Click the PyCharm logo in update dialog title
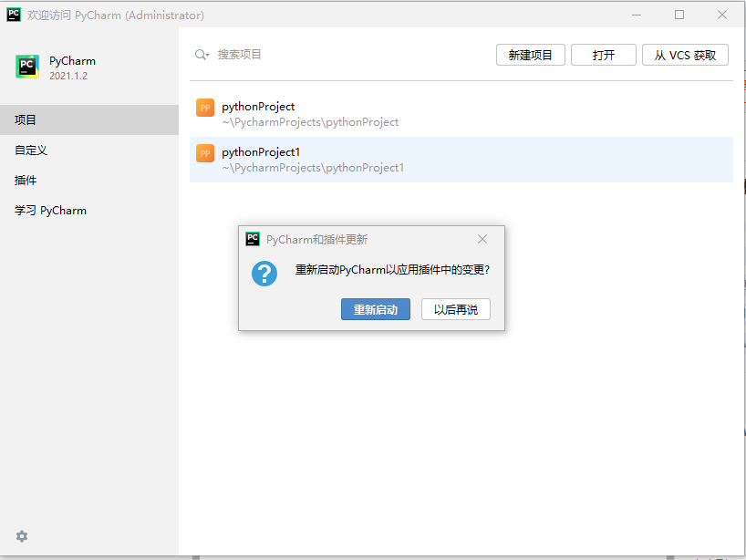Viewport: 746px width, 560px height. click(x=253, y=239)
